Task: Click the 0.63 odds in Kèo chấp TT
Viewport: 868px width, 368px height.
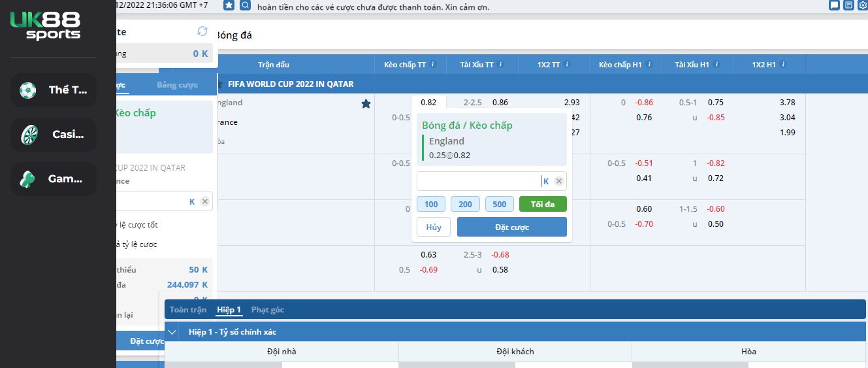Action: pos(428,254)
